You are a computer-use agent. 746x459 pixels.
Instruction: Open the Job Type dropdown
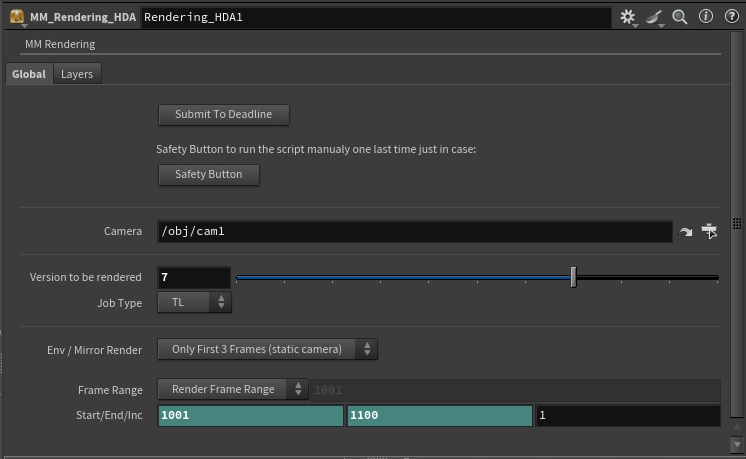194,303
